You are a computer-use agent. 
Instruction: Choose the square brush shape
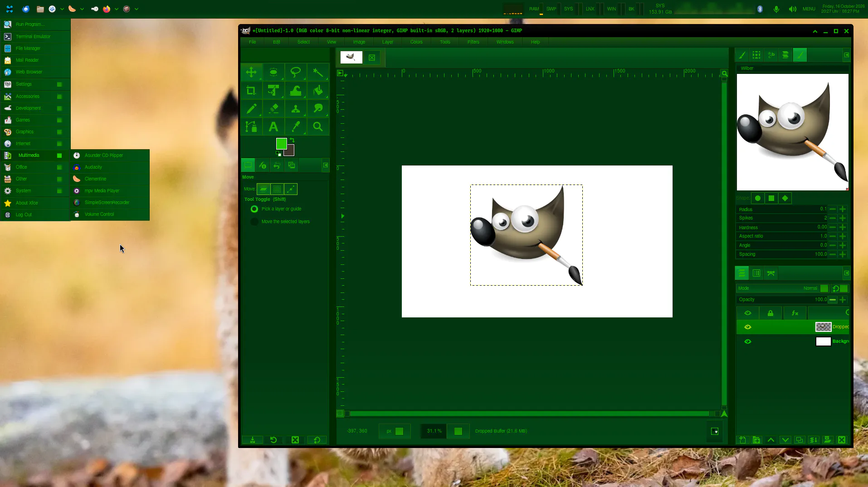[771, 198]
